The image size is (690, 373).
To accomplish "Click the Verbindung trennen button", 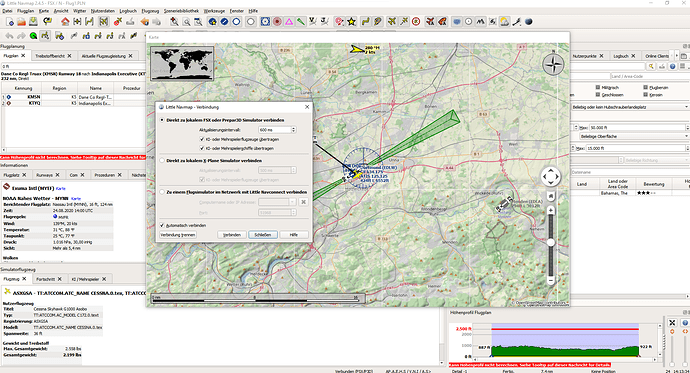I will [x=177, y=235].
